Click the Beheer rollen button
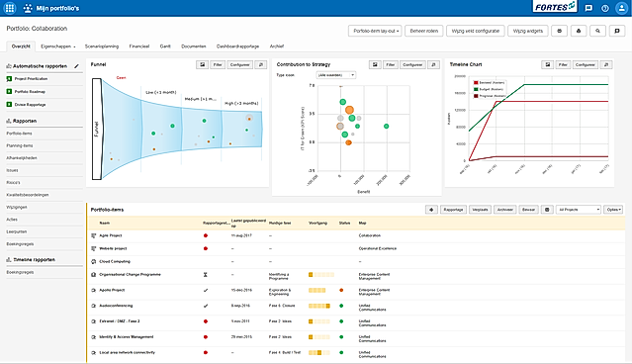The width and height of the screenshot is (632, 364). pos(424,31)
